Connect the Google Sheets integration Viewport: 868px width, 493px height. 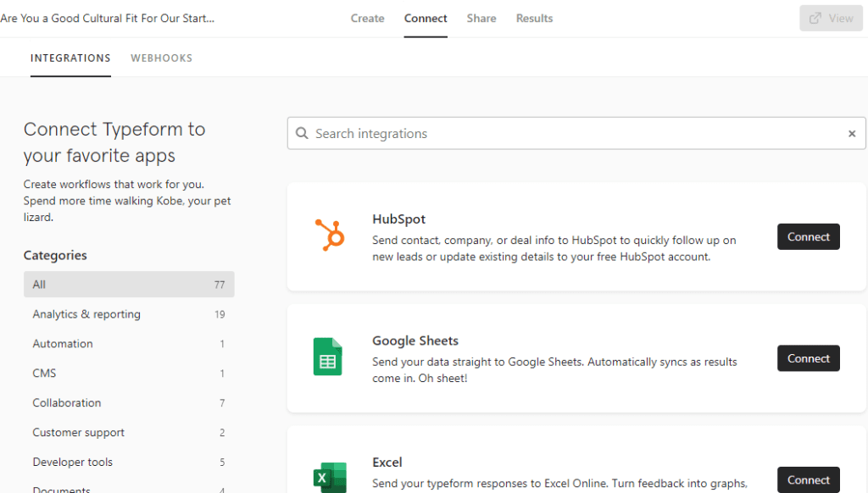[808, 358]
